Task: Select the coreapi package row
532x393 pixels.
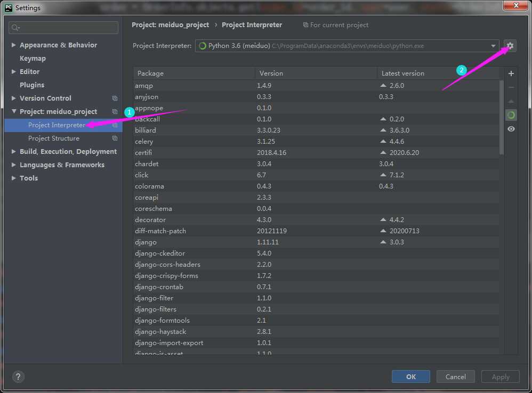Action: coord(316,197)
